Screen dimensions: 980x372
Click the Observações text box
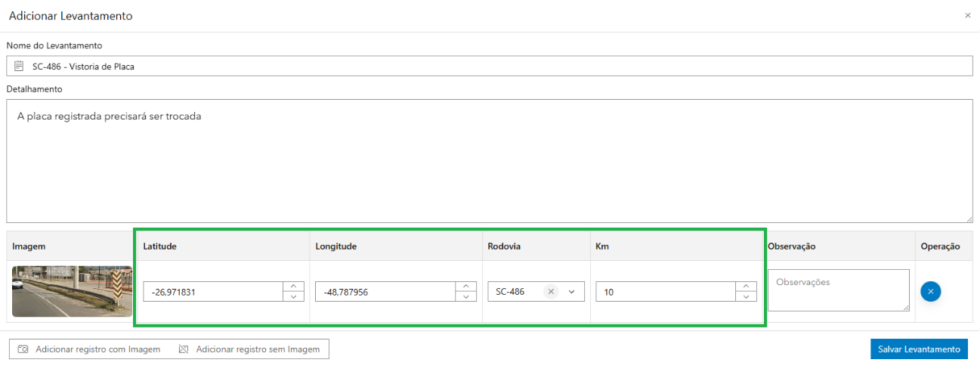point(838,290)
